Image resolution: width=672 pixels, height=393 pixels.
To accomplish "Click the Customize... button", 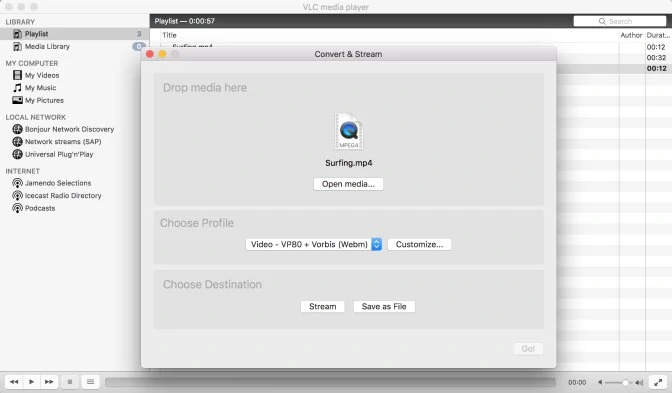I will click(x=419, y=244).
